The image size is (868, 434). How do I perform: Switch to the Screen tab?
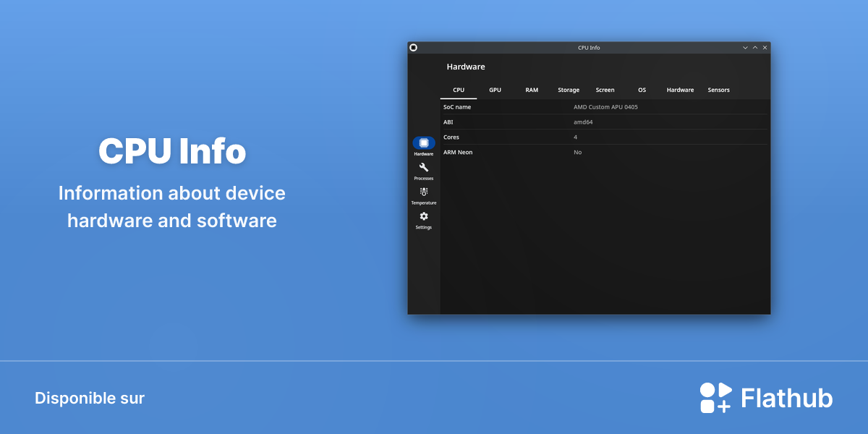click(605, 90)
